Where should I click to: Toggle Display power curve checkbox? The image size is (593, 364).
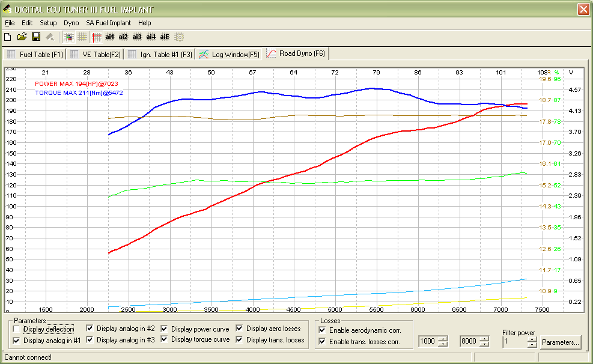click(165, 329)
